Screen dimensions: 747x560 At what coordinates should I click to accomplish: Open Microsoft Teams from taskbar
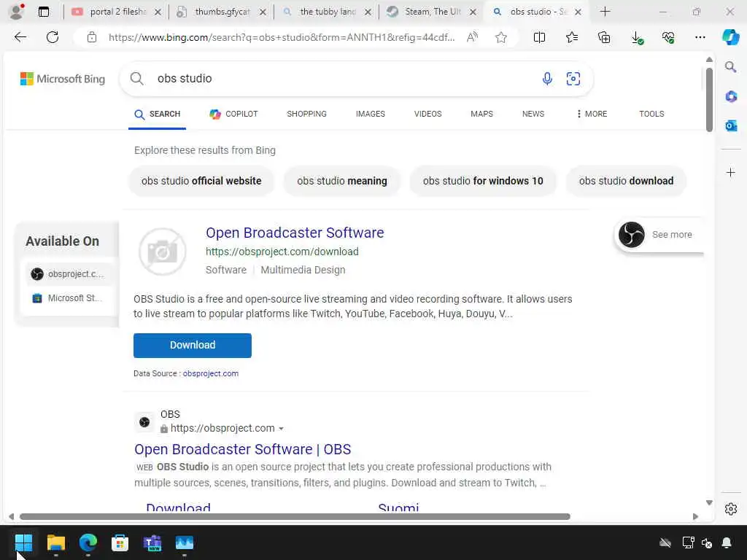tap(152, 542)
